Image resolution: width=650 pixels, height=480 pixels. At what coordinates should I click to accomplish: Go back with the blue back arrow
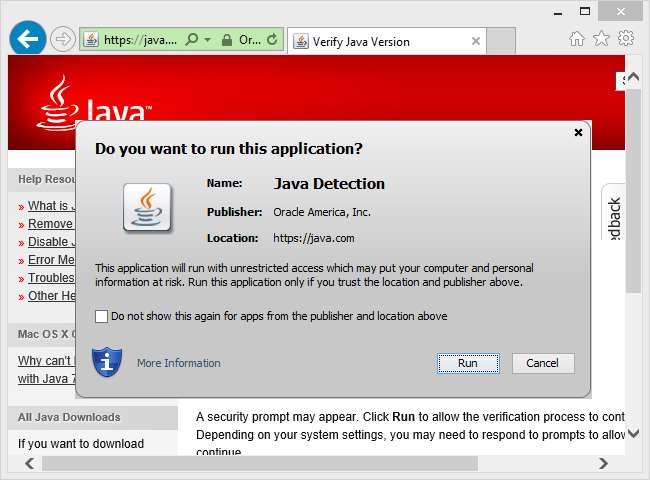tap(28, 39)
